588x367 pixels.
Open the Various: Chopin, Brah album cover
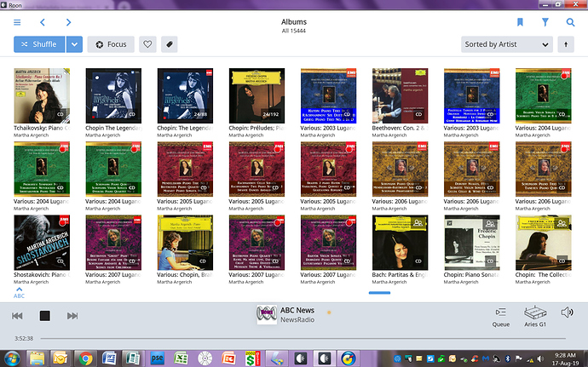coord(185,243)
